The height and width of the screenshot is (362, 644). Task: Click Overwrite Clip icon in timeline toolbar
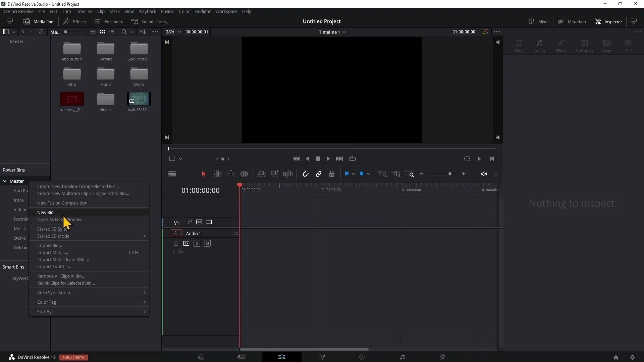click(x=275, y=174)
